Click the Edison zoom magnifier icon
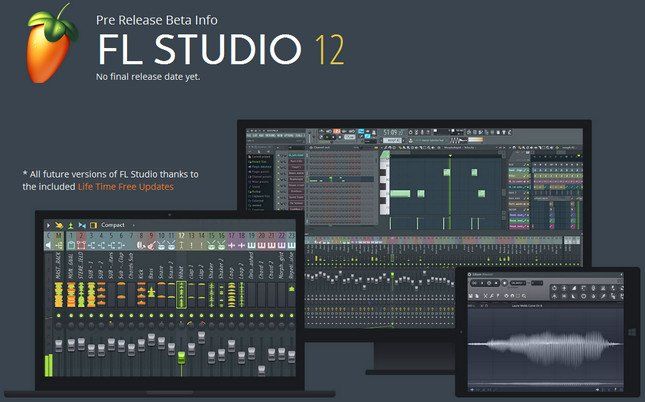 524,296
